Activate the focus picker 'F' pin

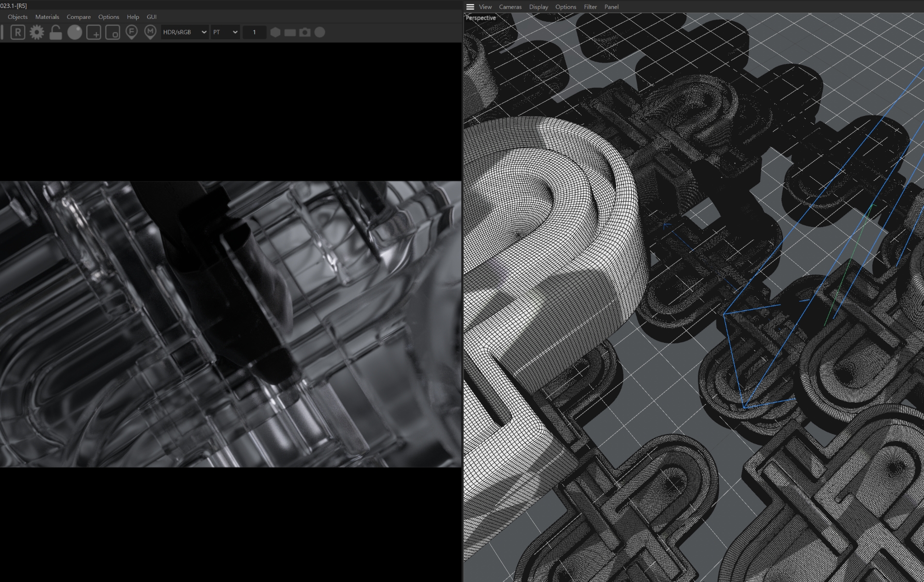(x=131, y=32)
